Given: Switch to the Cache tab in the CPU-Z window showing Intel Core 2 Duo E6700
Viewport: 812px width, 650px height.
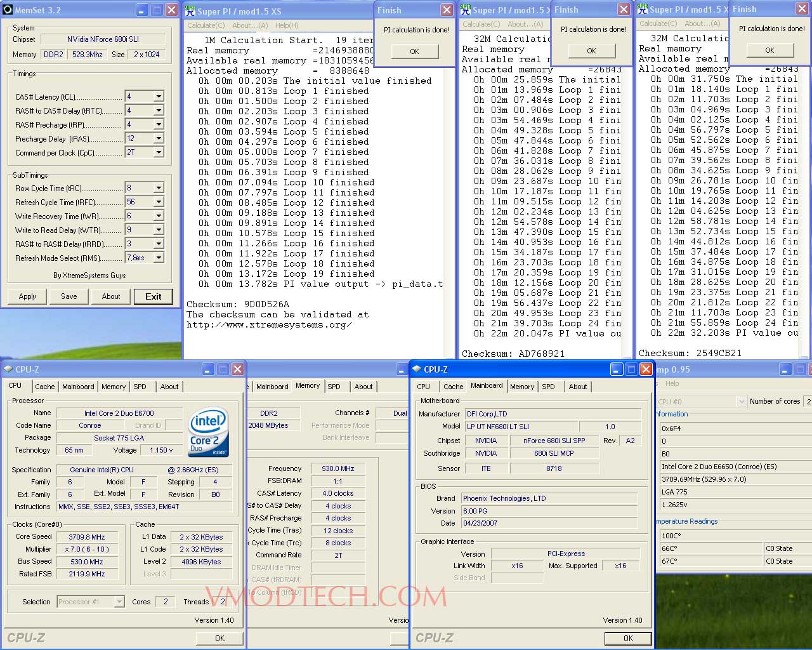Looking at the screenshot, I should point(45,387).
